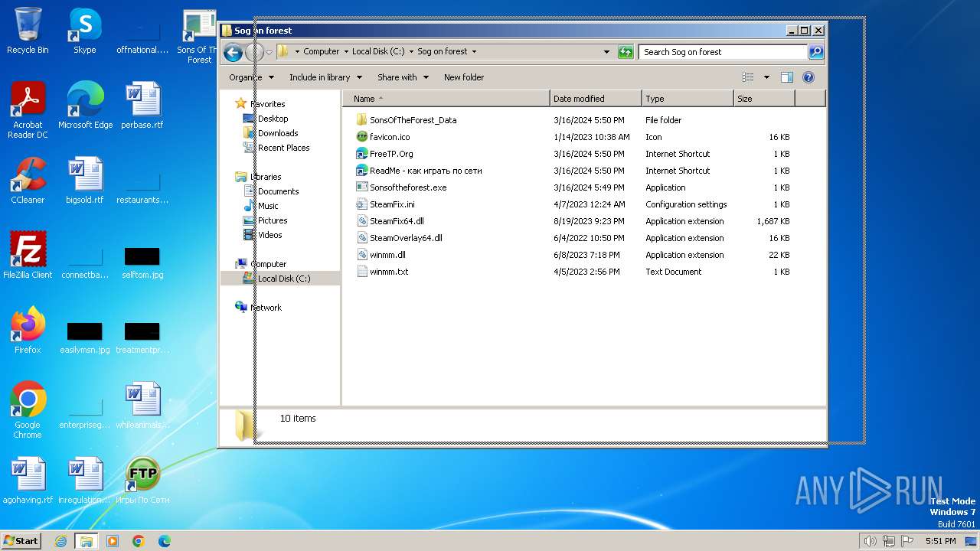
Task: Open whileanimals document on desktop
Action: pyautogui.click(x=142, y=406)
